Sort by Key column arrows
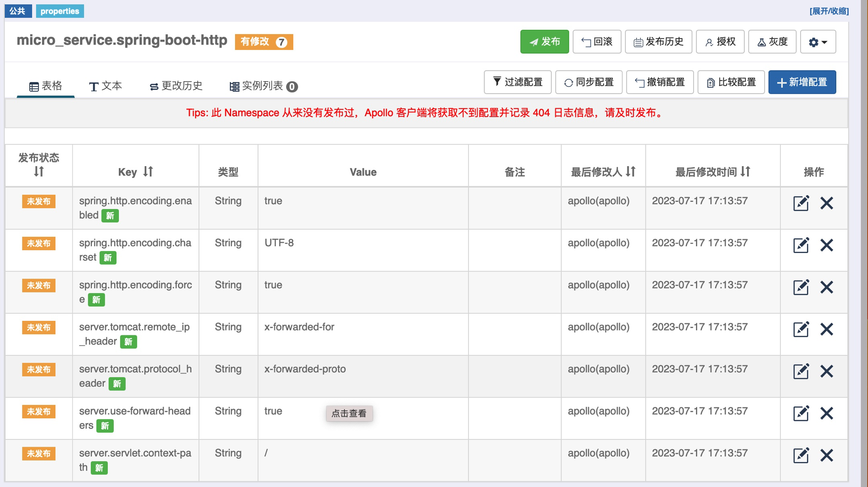This screenshot has height=487, width=868. coord(148,172)
